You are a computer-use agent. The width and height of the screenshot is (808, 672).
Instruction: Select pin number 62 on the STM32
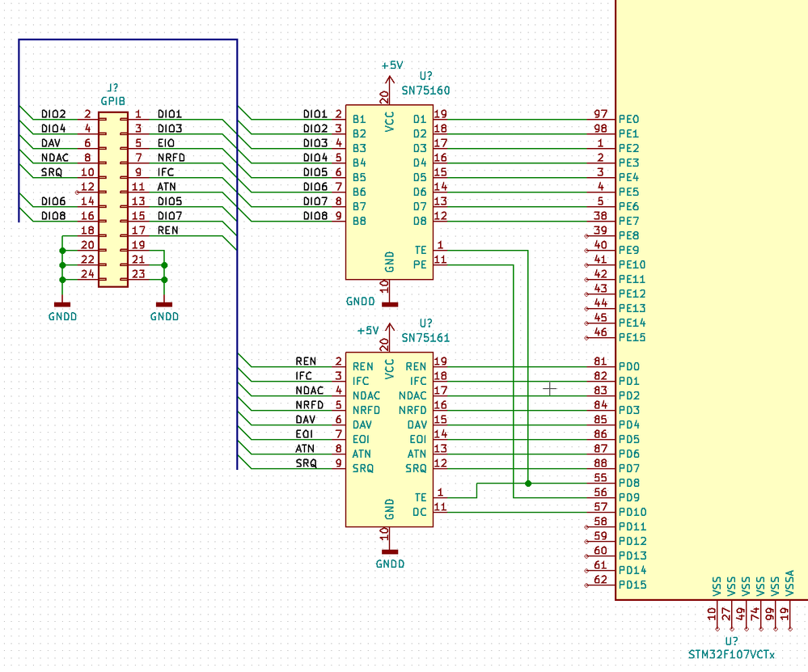(x=600, y=579)
